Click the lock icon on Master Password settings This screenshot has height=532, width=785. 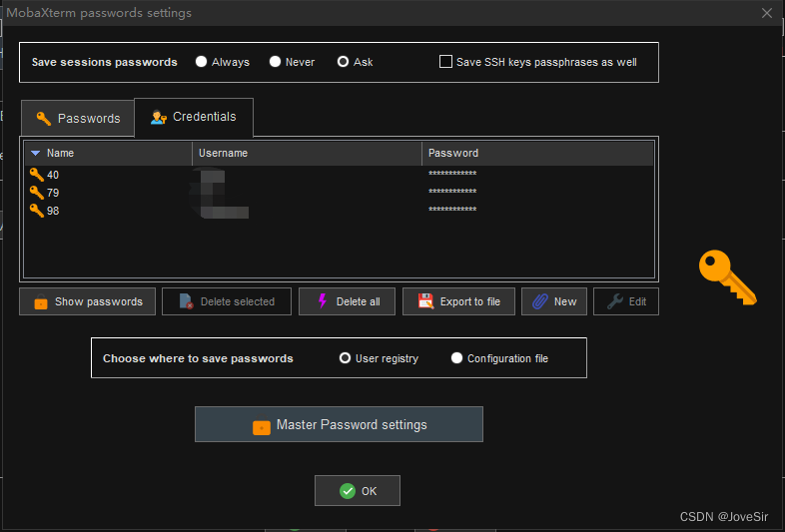pyautogui.click(x=262, y=427)
